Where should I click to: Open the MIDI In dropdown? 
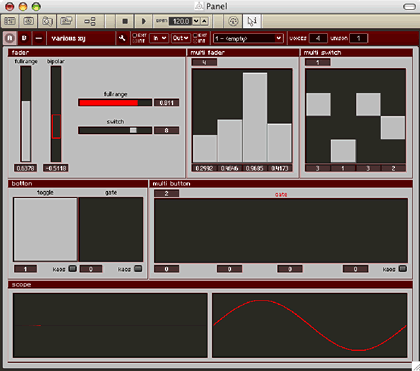(158, 38)
